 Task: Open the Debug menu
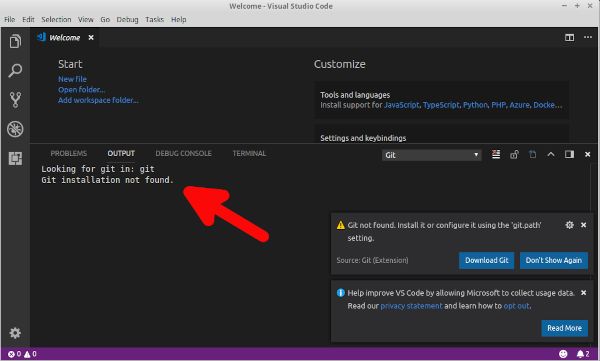pyautogui.click(x=127, y=20)
